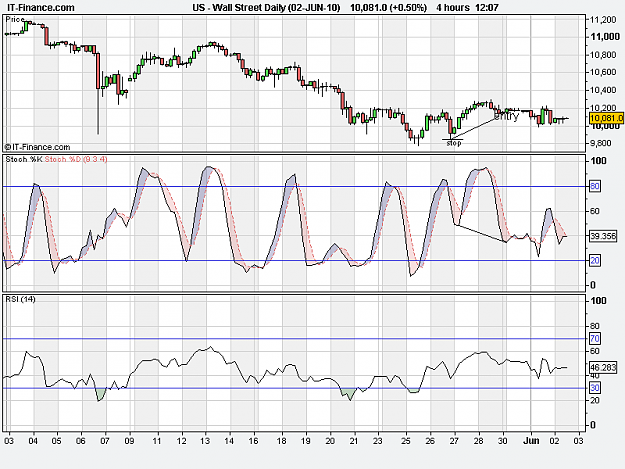Select the 04 date label on the time axis

pos(33,441)
